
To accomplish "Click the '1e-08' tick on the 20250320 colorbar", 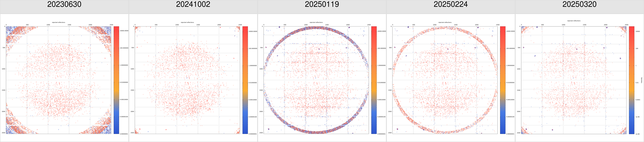I will point(638,134).
